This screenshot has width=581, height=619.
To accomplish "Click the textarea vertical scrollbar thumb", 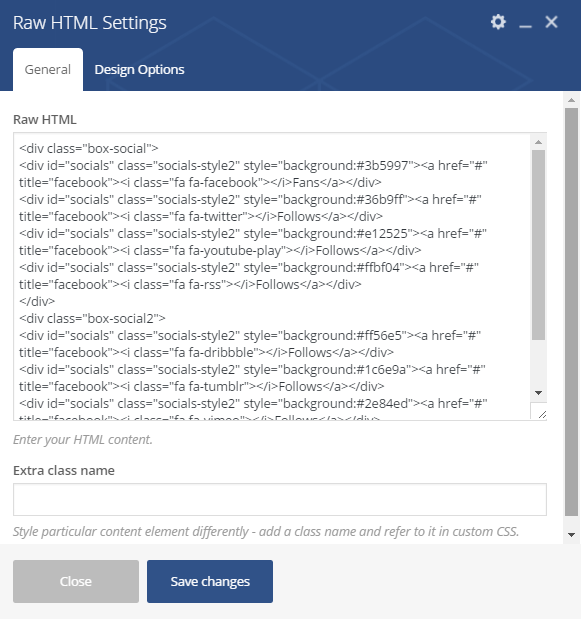I will click(x=538, y=245).
